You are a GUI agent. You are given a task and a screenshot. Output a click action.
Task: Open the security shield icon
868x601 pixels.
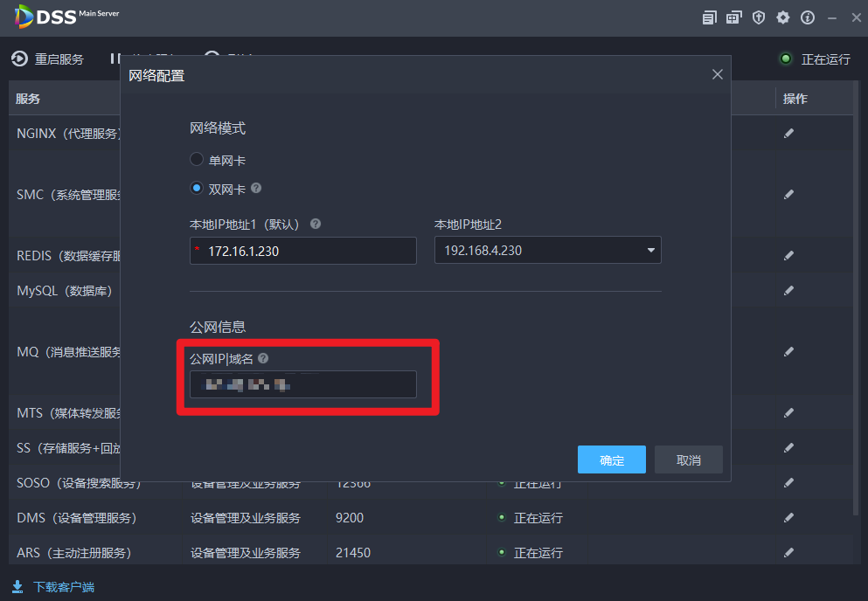point(759,17)
